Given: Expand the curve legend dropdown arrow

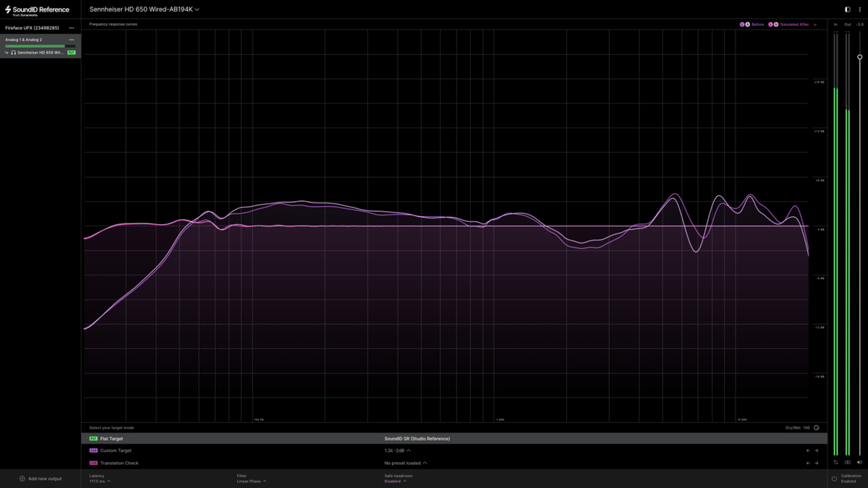Looking at the screenshot, I should [x=815, y=25].
